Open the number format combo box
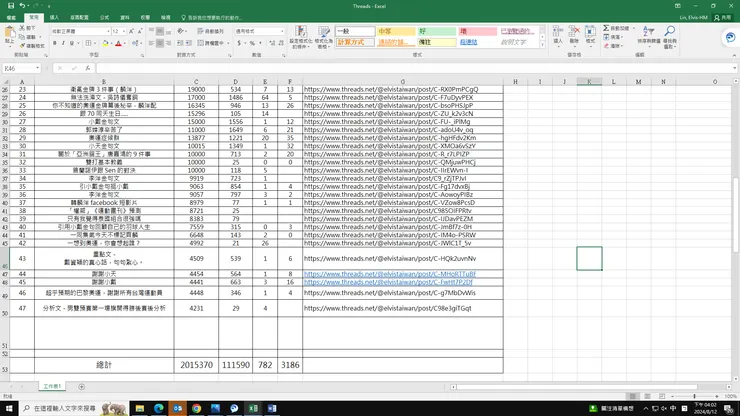The width and height of the screenshot is (740, 416). [x=260, y=31]
